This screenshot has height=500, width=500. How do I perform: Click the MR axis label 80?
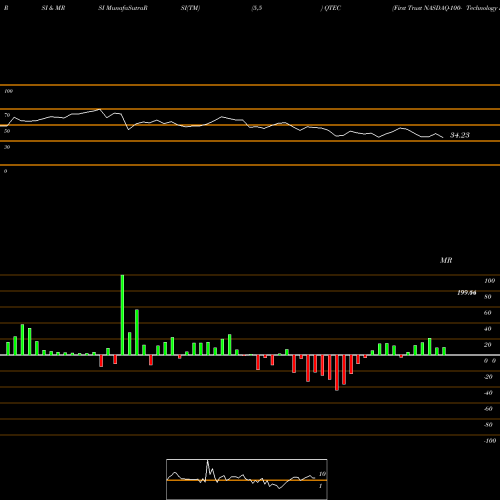[x=488, y=297]
